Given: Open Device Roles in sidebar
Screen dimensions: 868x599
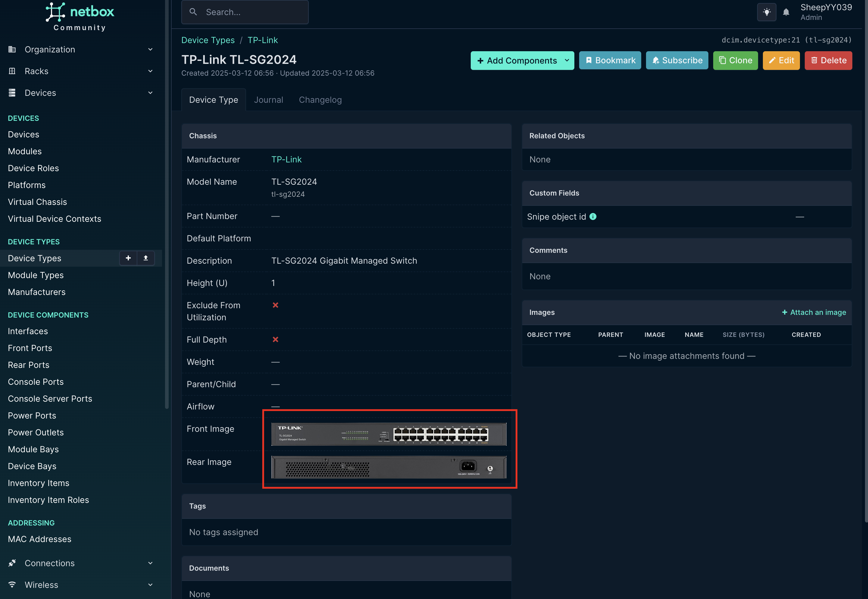Looking at the screenshot, I should [33, 168].
